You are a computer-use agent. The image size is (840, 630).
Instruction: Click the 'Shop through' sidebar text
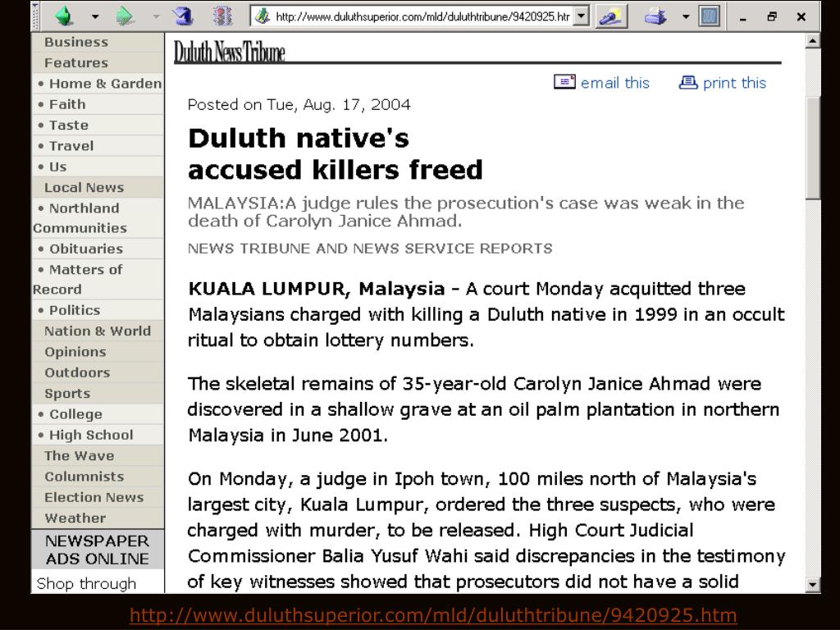coord(86,583)
